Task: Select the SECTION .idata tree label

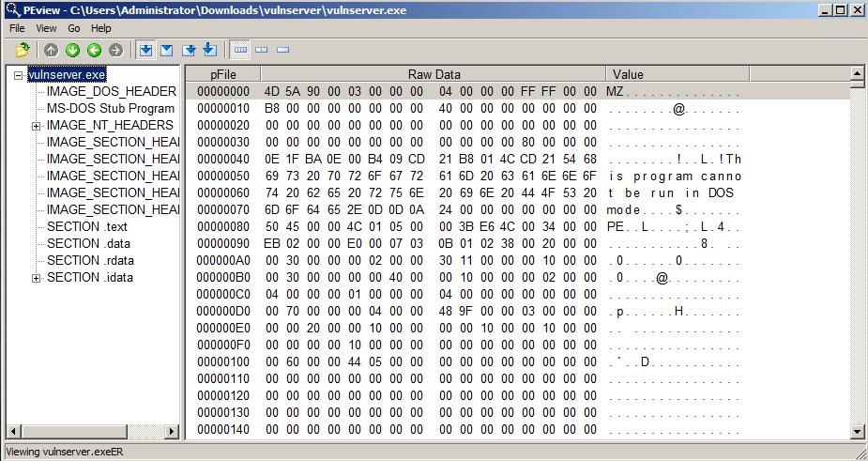Action: coord(90,278)
